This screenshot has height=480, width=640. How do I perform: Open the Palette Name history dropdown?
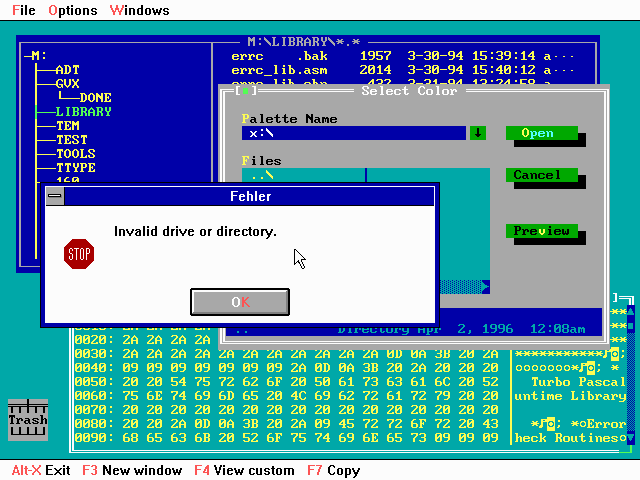tap(478, 133)
